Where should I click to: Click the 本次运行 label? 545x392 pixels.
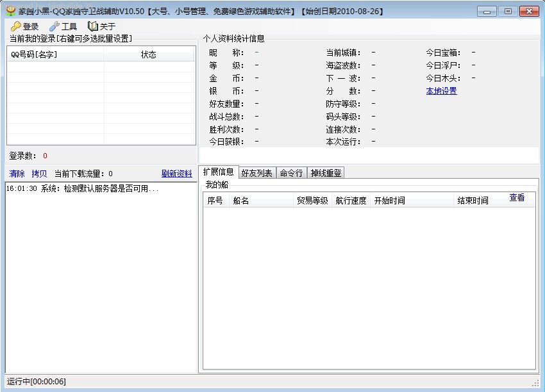(343, 142)
